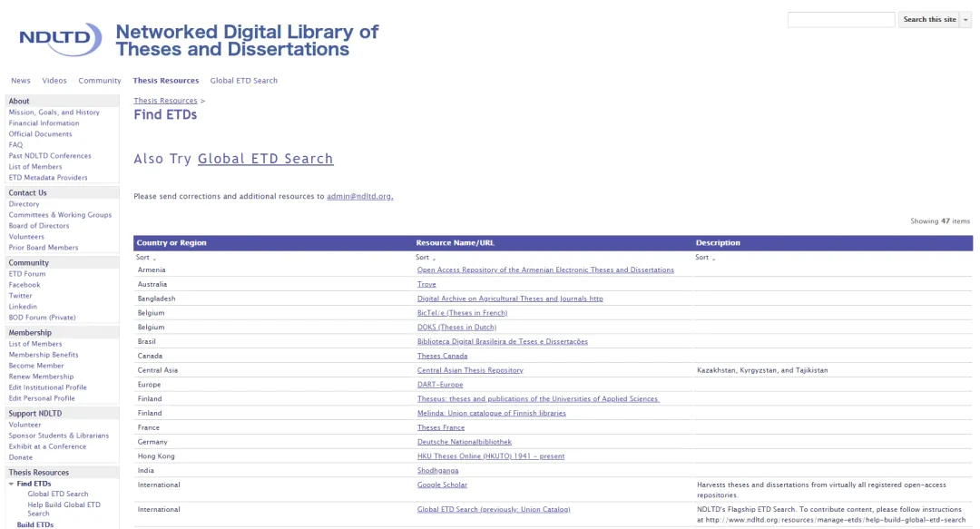Open the ETD Forum link
This screenshot has width=980, height=529.
(27, 274)
